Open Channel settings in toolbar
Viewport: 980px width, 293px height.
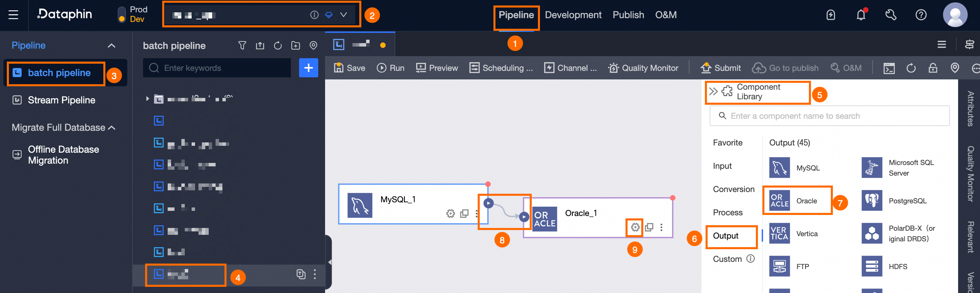point(570,68)
